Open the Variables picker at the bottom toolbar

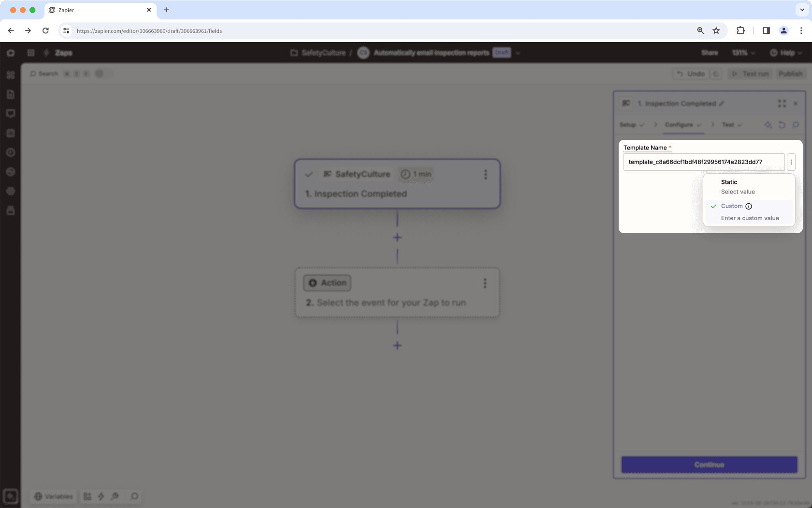(x=53, y=496)
